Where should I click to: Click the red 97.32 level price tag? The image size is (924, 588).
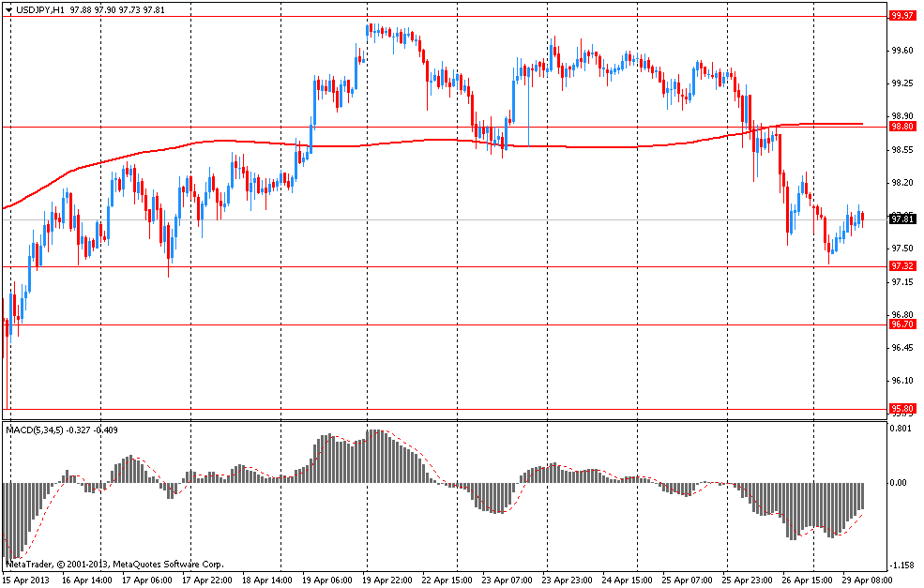[902, 266]
